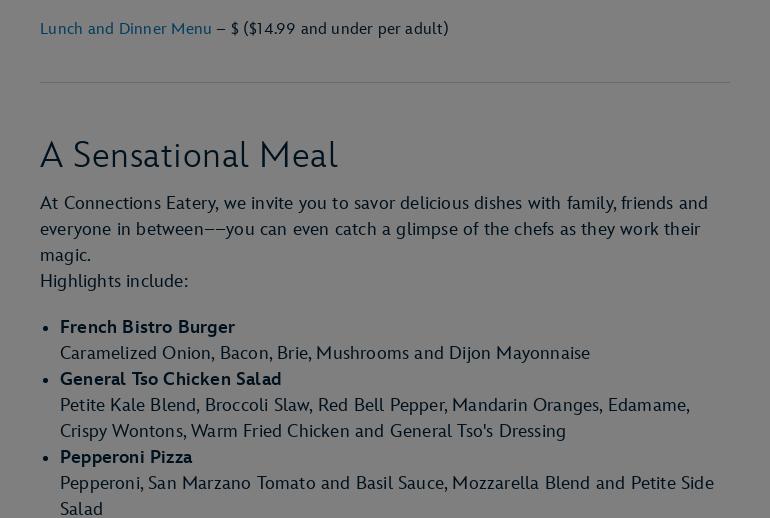Screen dimensions: 770x518
Task: Click the bullet beside Pepperoni Pizza
Action: [47, 458]
